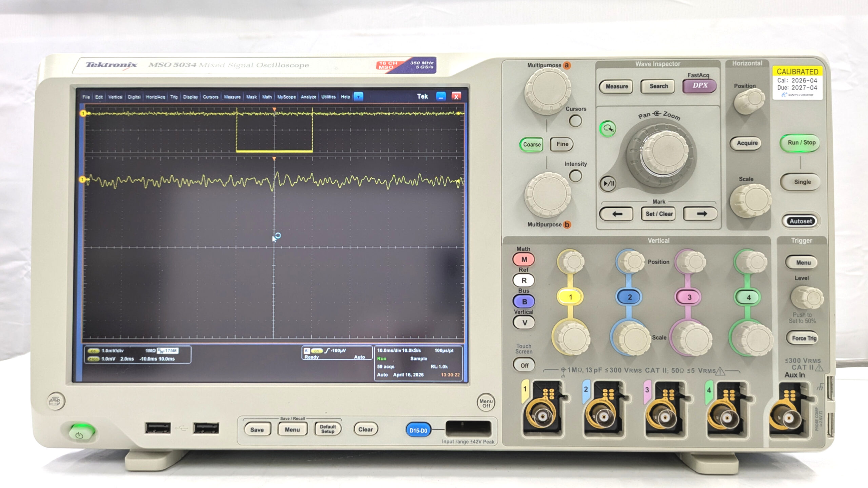The width and height of the screenshot is (868, 488).
Task: Toggle pink channel 3 button
Action: [x=689, y=297]
